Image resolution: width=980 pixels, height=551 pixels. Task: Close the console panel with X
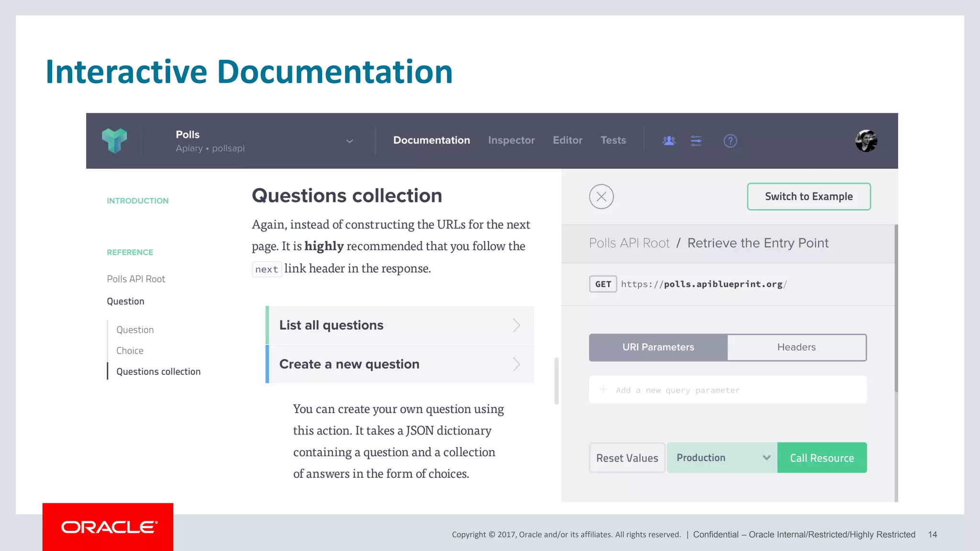(x=601, y=197)
